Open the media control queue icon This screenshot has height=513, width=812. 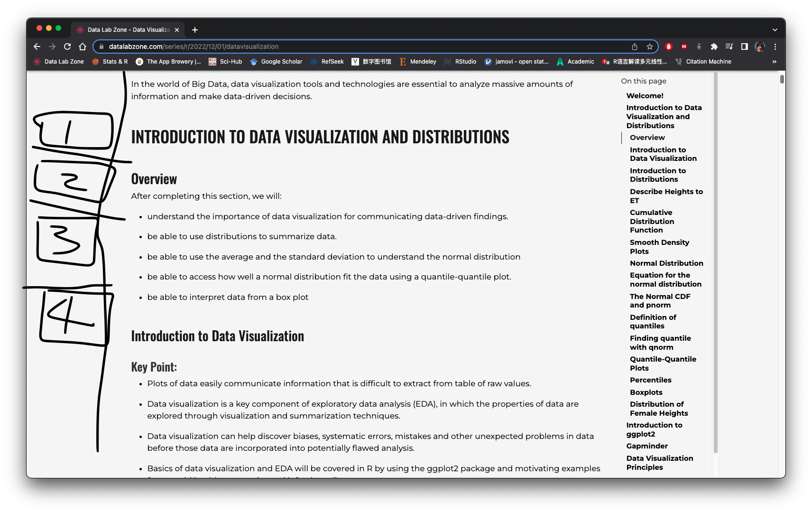click(729, 47)
